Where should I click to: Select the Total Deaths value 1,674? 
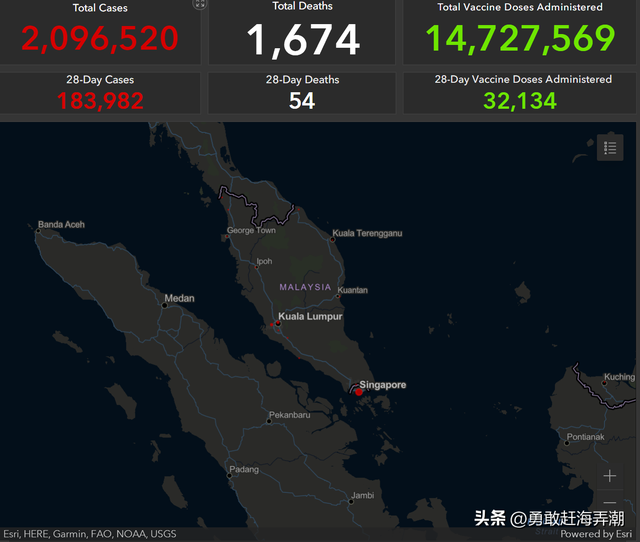click(303, 40)
